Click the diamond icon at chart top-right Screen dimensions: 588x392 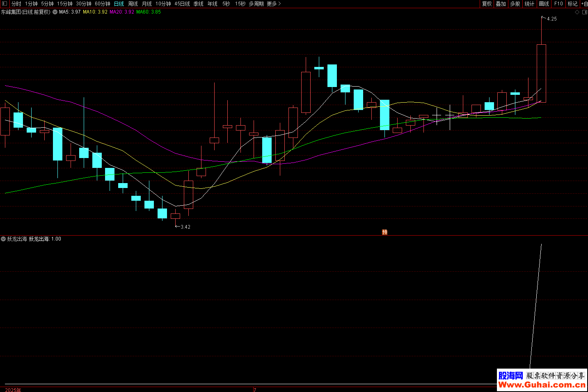coord(577,12)
